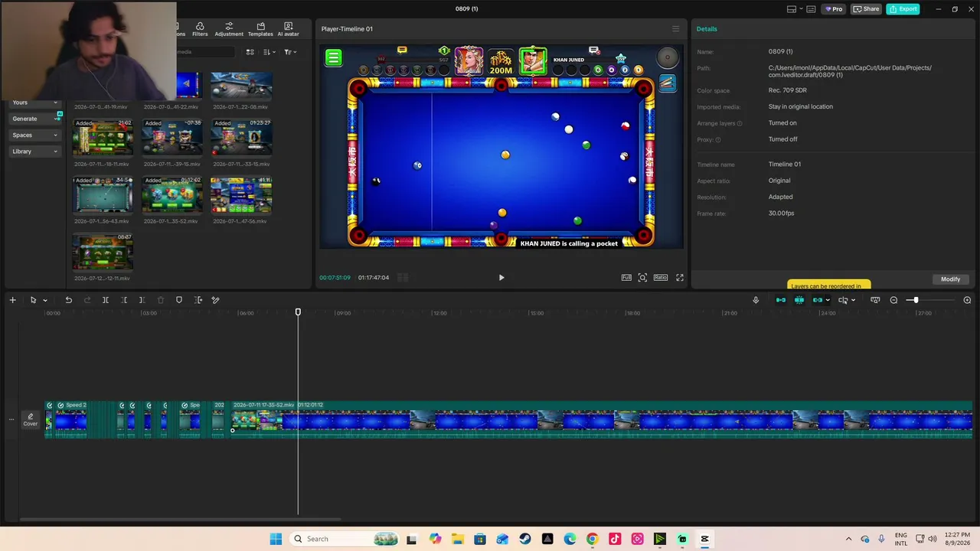Choose the Select pointer tool
Image resolution: width=980 pixels, height=551 pixels.
tap(33, 300)
